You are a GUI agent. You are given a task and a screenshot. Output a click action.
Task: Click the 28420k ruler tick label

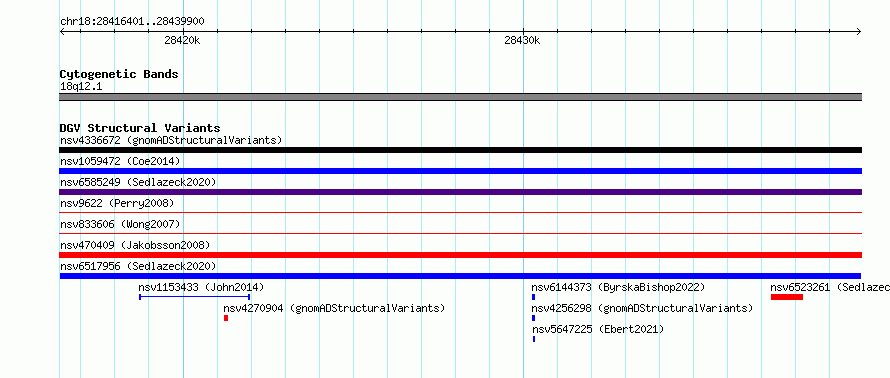click(182, 40)
